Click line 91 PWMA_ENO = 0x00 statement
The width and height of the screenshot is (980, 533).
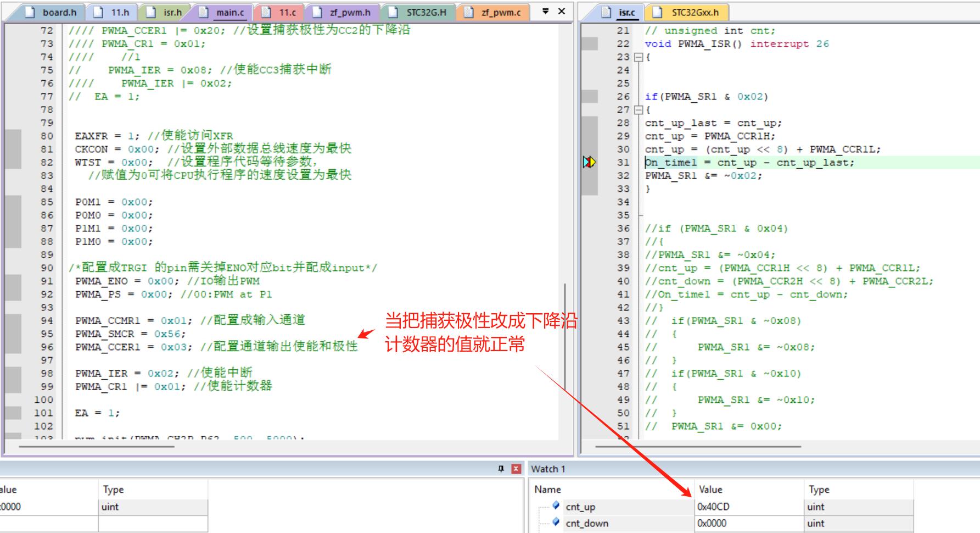coord(127,281)
